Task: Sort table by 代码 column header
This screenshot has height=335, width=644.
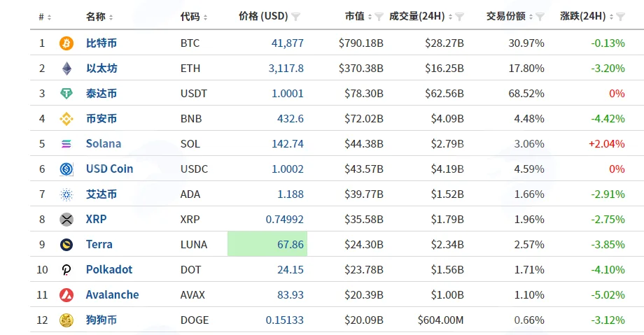Action: [194, 16]
